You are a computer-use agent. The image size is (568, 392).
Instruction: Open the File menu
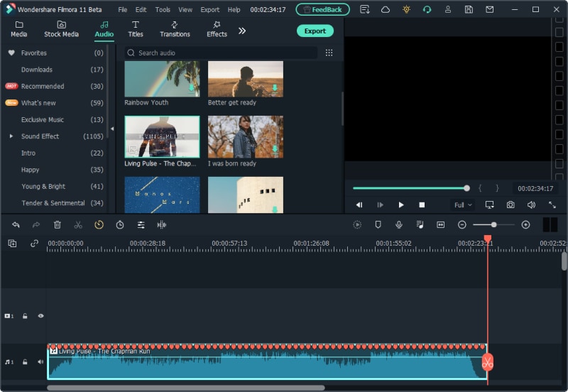(x=122, y=10)
